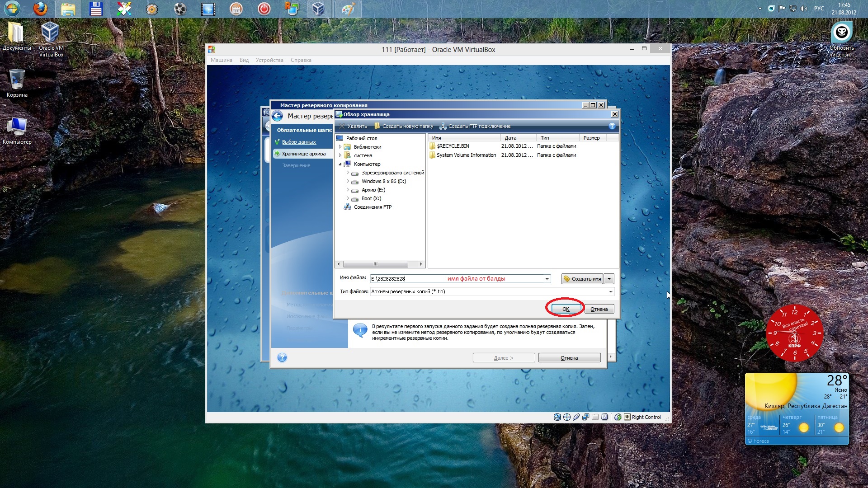Open Oracle VM VirtualBox desktop shortcut

click(51, 40)
